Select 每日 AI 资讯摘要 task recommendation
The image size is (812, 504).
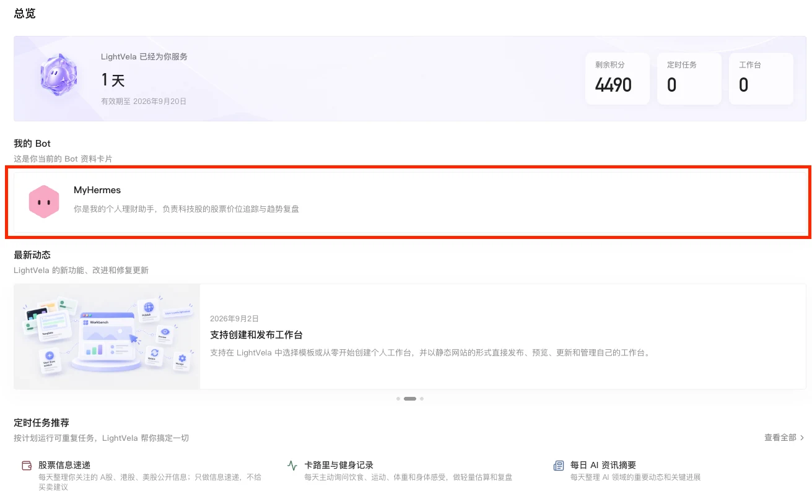(x=603, y=465)
